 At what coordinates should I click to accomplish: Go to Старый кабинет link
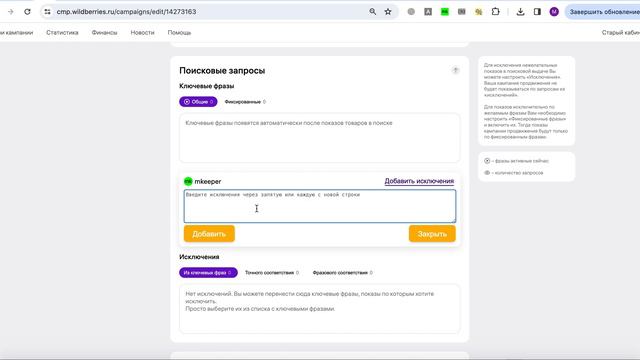click(x=620, y=32)
